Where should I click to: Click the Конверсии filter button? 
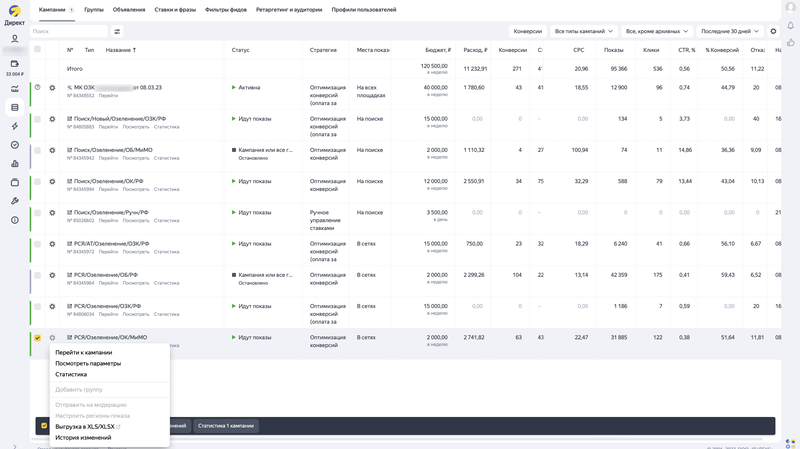pyautogui.click(x=528, y=31)
